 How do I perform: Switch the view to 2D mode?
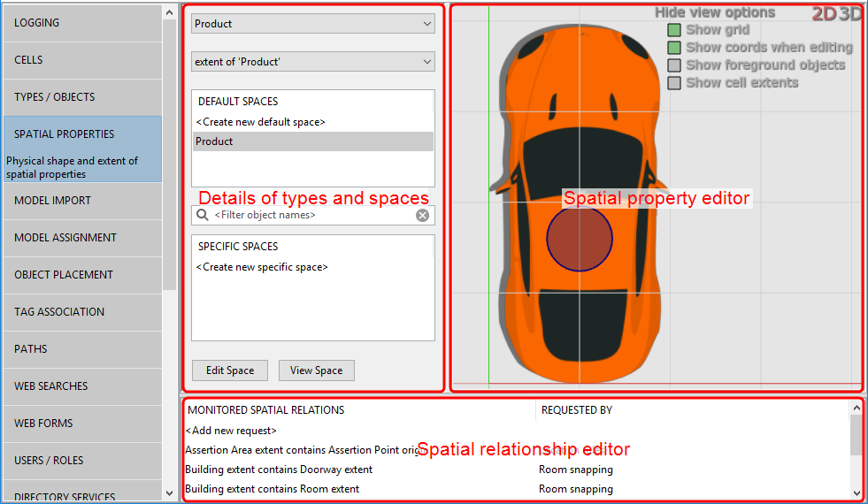click(825, 14)
